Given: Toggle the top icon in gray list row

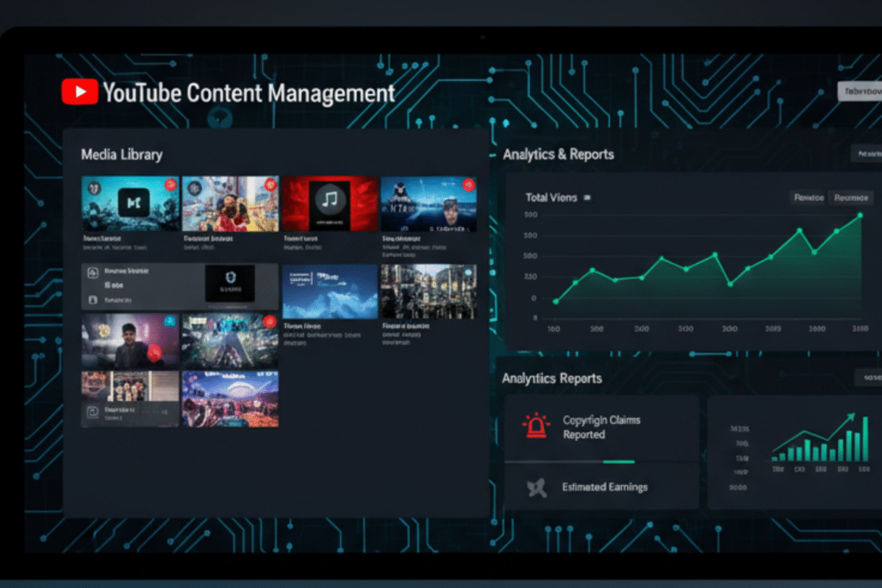Looking at the screenshot, I should click(x=93, y=273).
